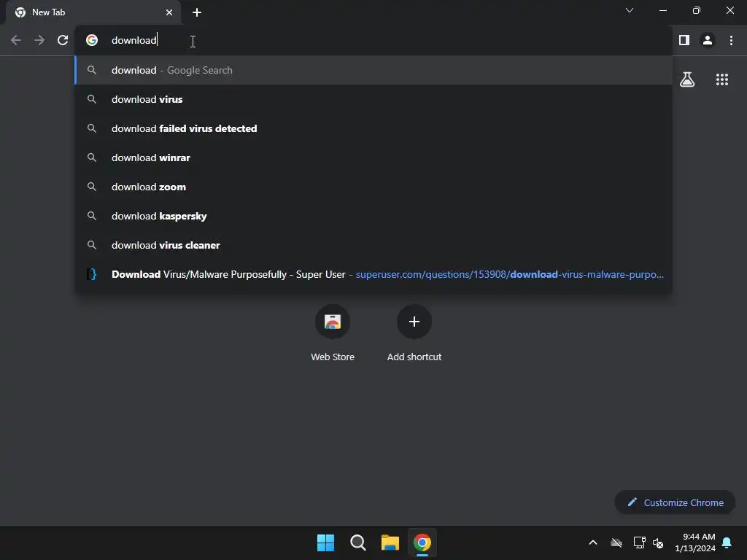Image resolution: width=747 pixels, height=560 pixels.
Task: Show hidden system tray icons
Action: click(x=593, y=542)
